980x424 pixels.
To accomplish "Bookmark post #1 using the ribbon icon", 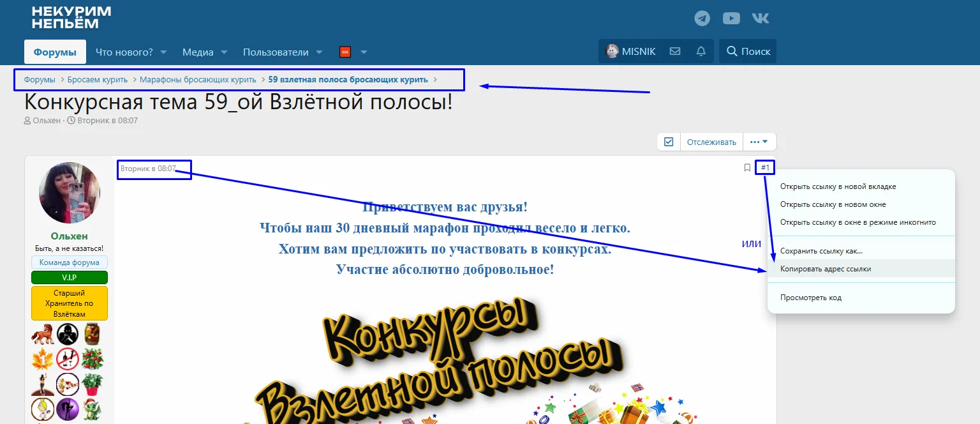I will 747,167.
